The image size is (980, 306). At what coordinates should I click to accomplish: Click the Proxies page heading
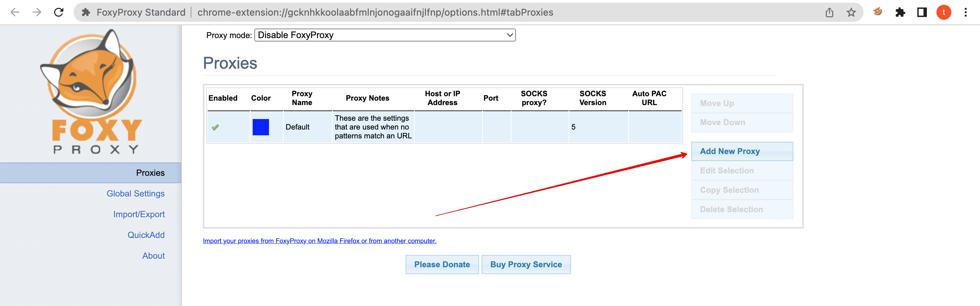pyautogui.click(x=230, y=63)
